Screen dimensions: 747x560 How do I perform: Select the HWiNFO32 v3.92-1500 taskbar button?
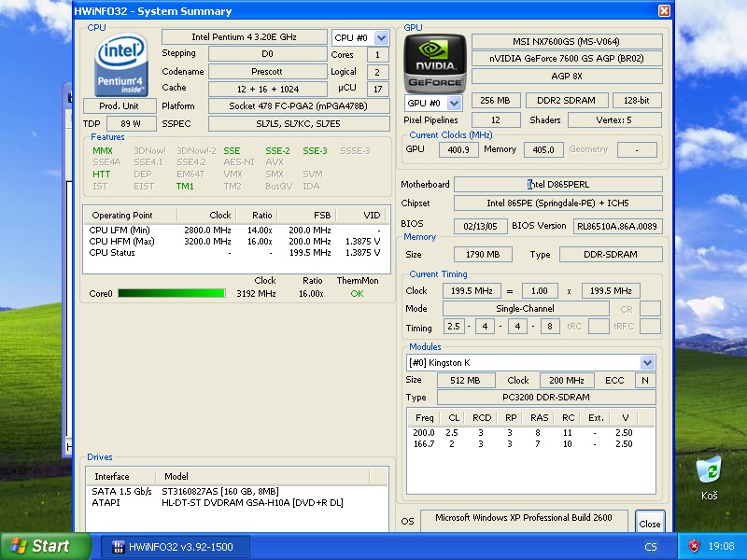(x=176, y=547)
